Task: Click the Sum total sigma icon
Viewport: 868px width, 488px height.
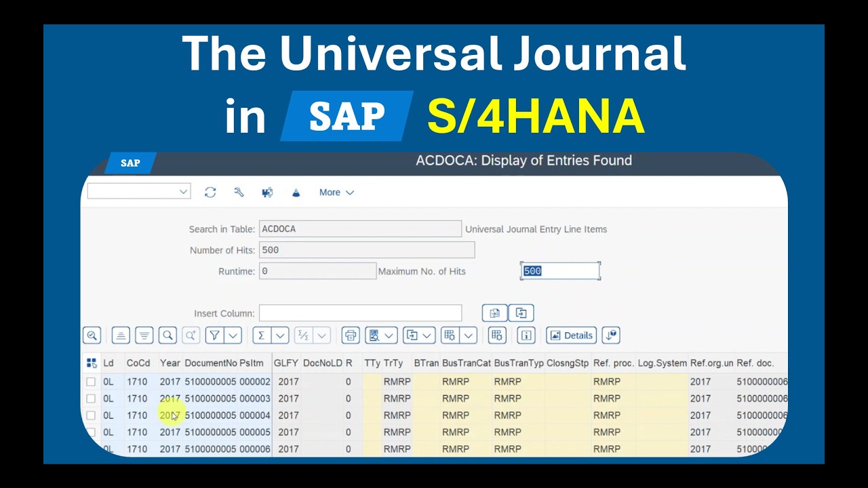Action: pos(261,335)
